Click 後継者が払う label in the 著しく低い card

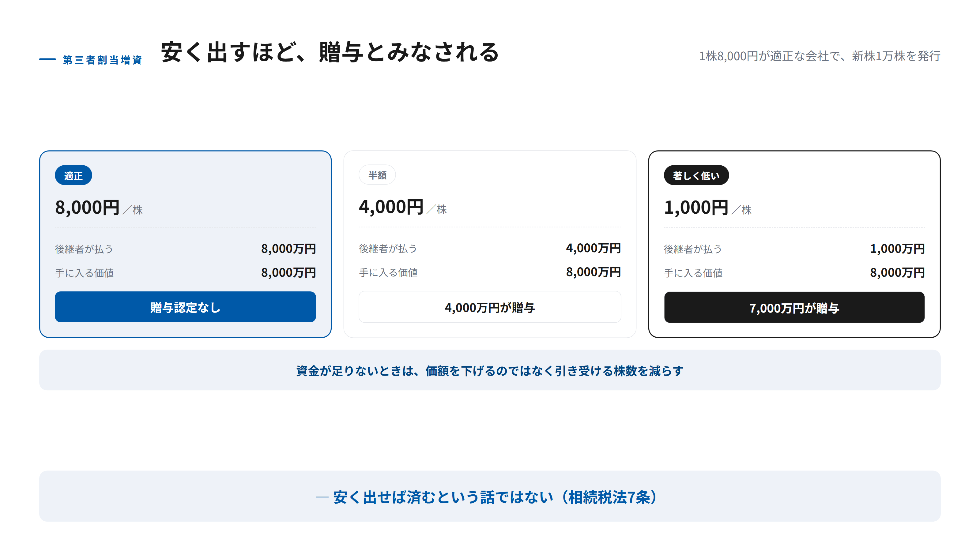pyautogui.click(x=693, y=249)
